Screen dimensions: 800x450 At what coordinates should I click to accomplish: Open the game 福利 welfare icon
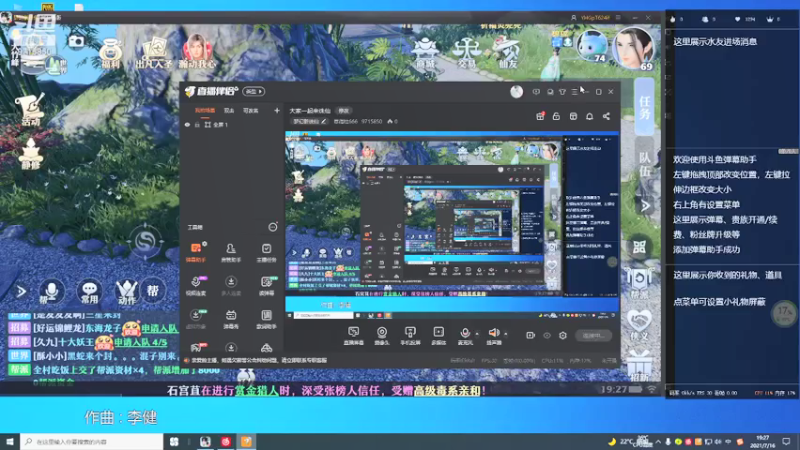(111, 53)
